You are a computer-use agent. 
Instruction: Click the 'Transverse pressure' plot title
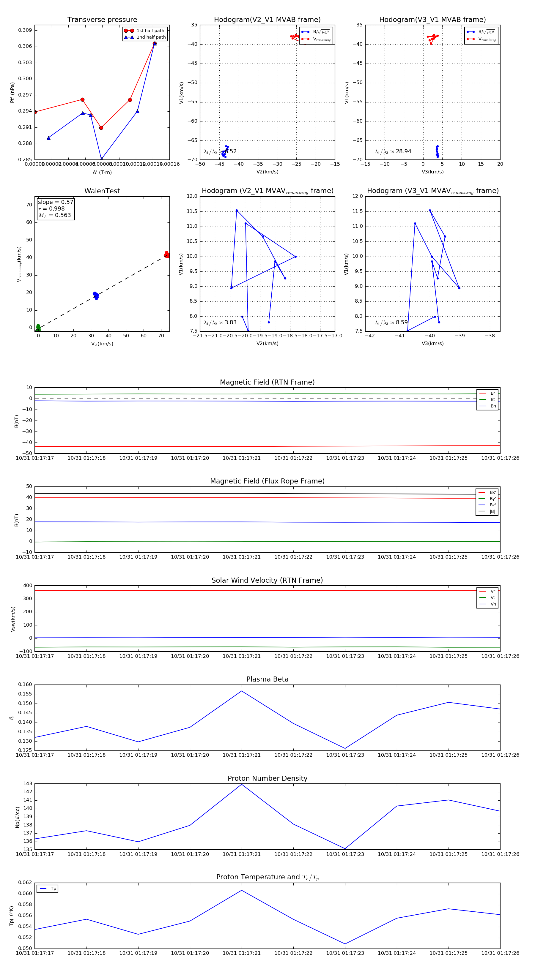tap(102, 20)
